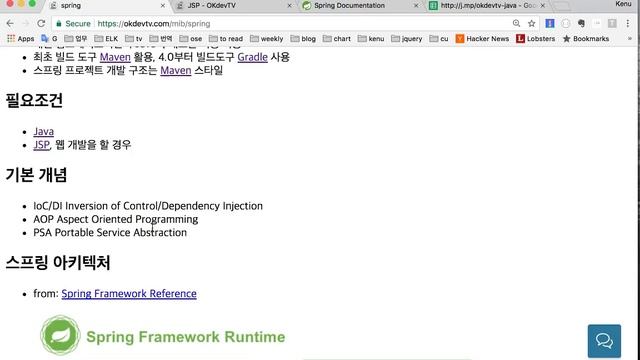Open the Apps grid shortcut
Viewport: 640px width, 360px height.
coord(20,39)
